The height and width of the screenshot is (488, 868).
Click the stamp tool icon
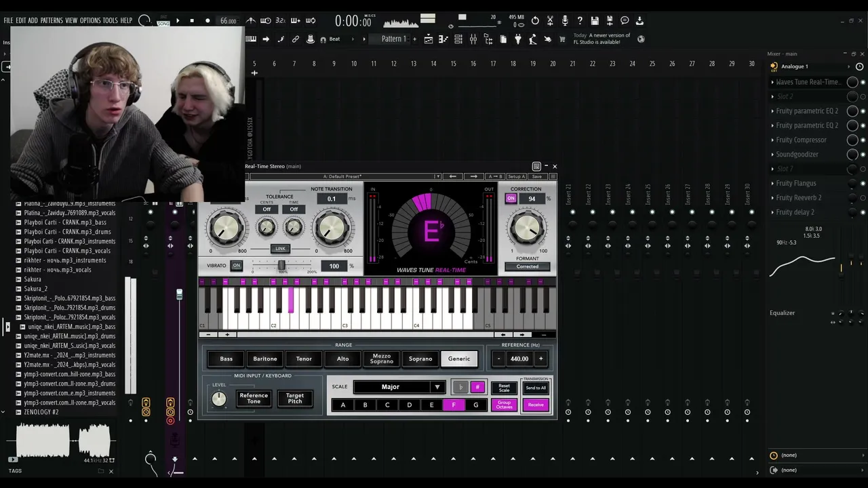pos(311,39)
